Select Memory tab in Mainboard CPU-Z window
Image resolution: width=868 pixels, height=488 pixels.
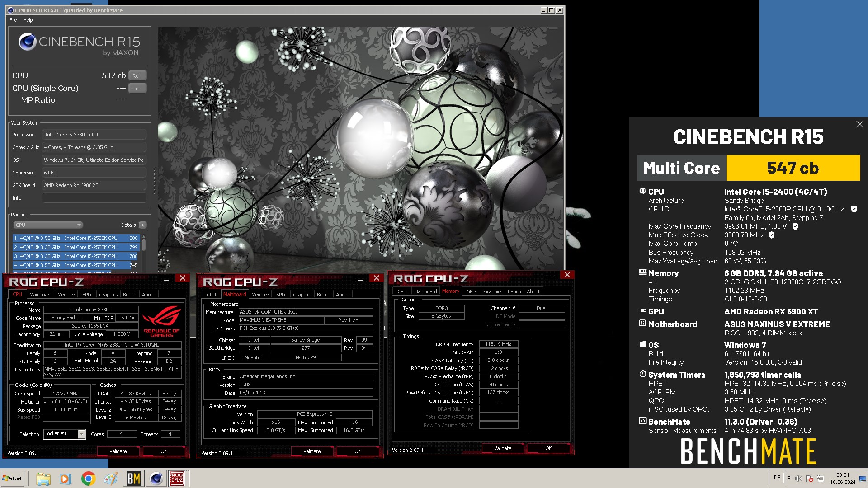260,295
